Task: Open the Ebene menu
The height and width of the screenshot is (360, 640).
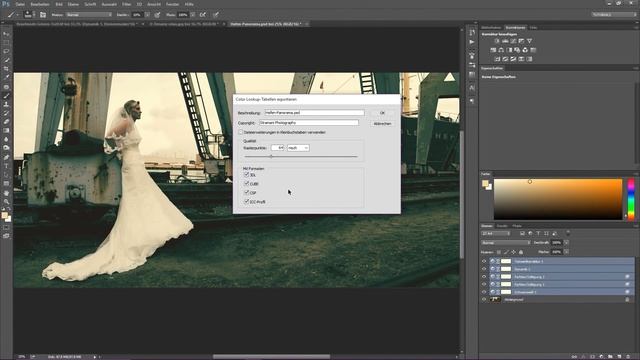Action: click(73, 4)
